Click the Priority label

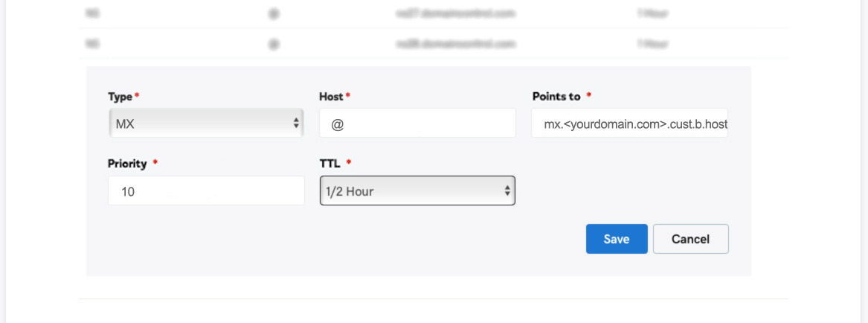click(x=127, y=164)
